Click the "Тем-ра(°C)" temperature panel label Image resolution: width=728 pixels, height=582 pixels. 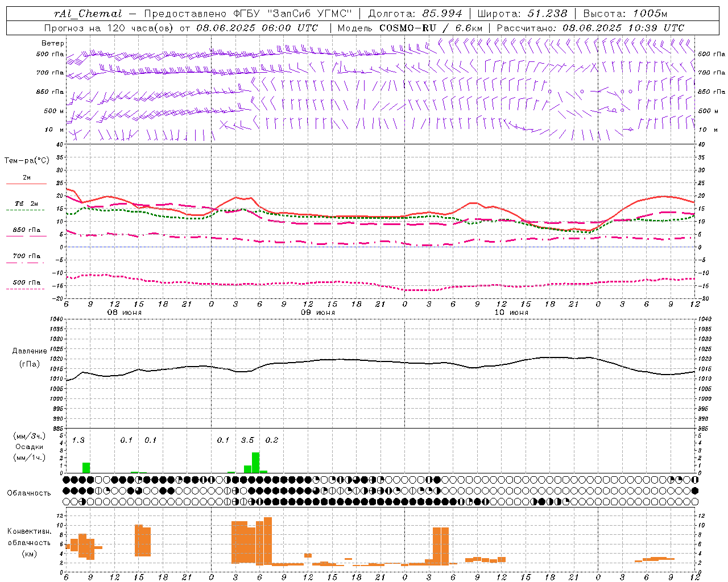click(x=27, y=161)
